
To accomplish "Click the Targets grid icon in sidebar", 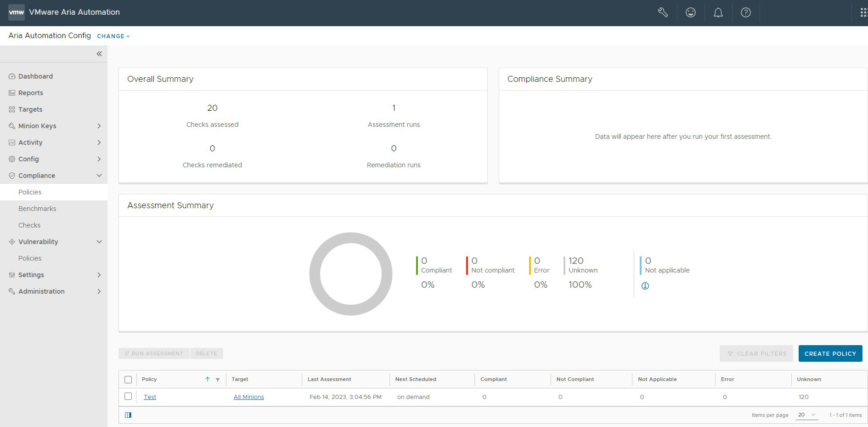I will click(12, 109).
